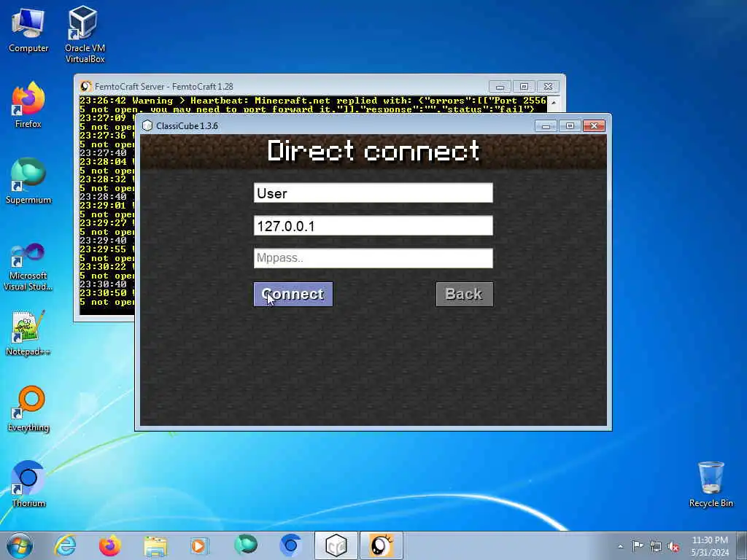Open the network tray icon

tap(656, 546)
